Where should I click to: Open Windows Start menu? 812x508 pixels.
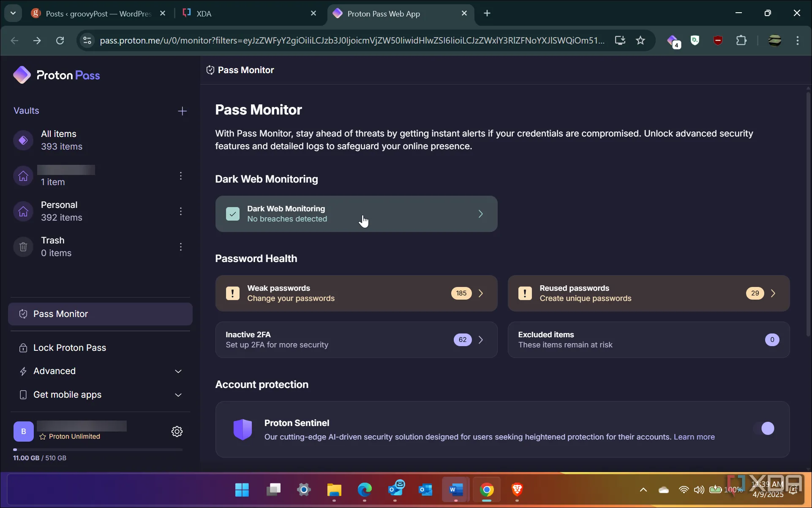tap(242, 490)
